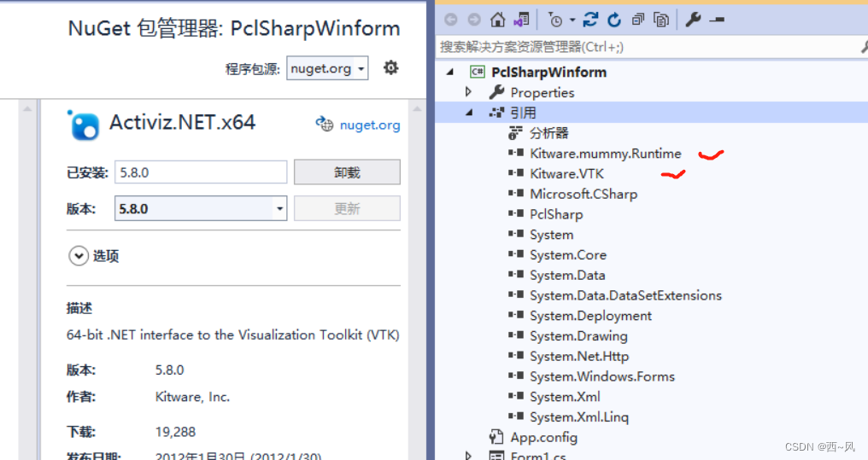Click the C# project icon beside PclSharpWinform
The height and width of the screenshot is (460, 868).
[478, 72]
